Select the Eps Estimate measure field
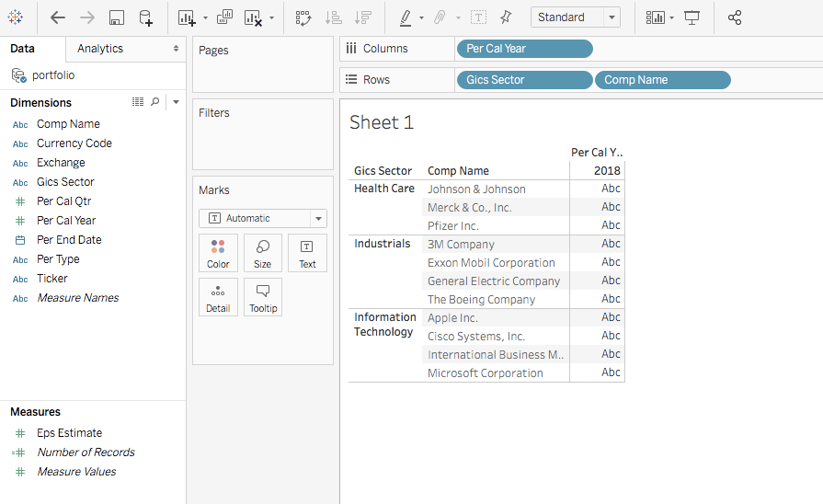 [69, 433]
